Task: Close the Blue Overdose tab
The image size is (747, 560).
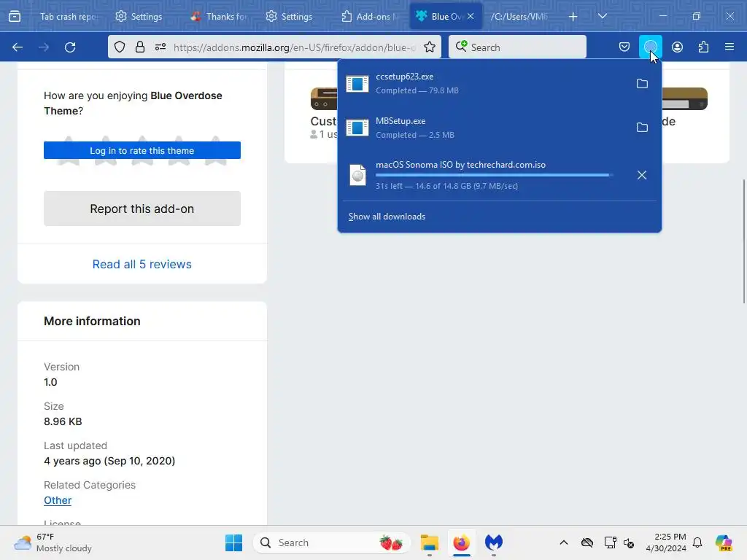Action: click(x=471, y=16)
